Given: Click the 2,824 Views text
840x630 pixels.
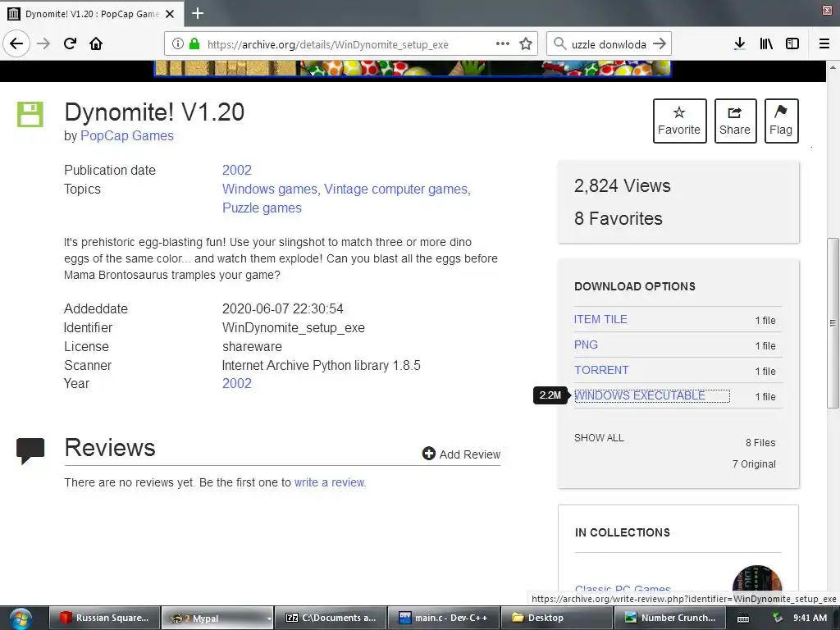Looking at the screenshot, I should point(623,186).
